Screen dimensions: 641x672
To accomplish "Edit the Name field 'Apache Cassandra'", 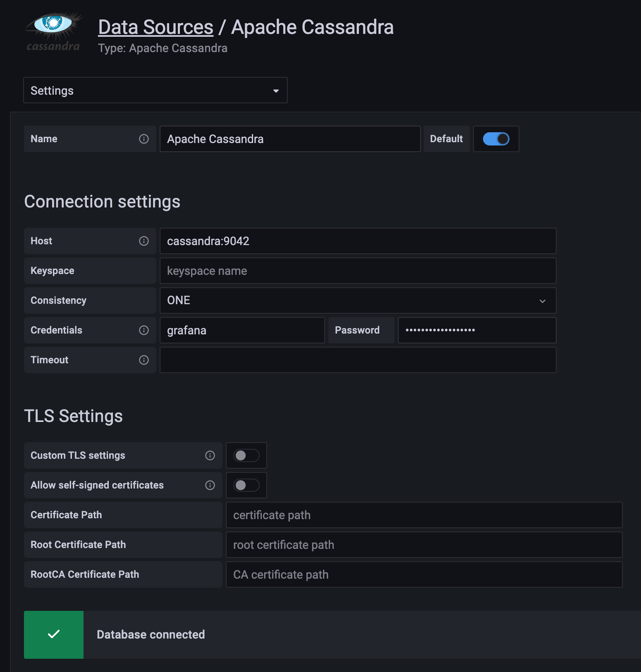I will coord(290,139).
